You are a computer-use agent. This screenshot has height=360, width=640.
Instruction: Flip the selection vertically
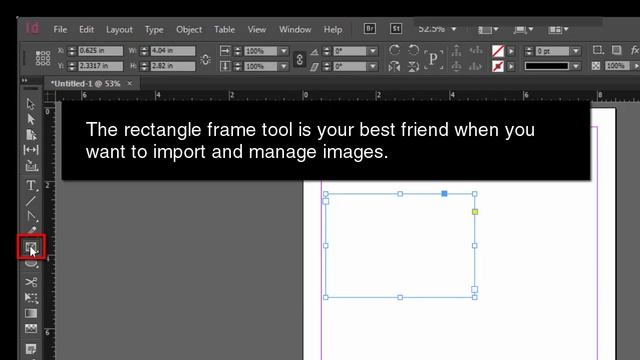pos(413,66)
